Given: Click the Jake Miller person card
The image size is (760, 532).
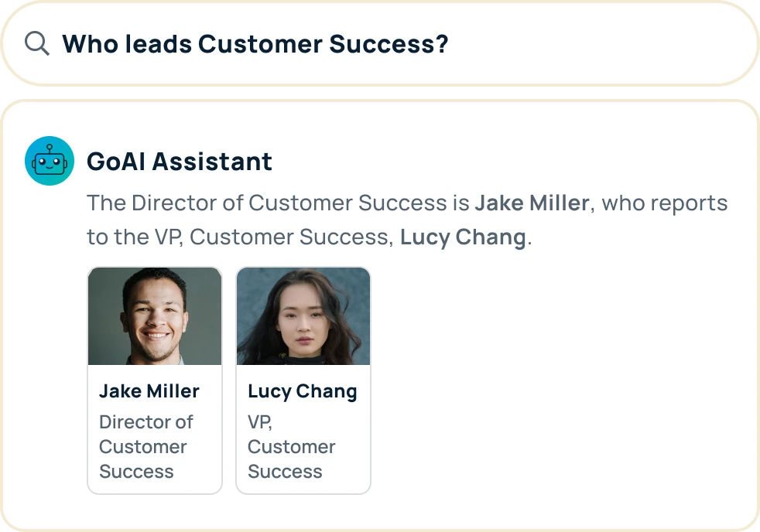Looking at the screenshot, I should pos(155,380).
